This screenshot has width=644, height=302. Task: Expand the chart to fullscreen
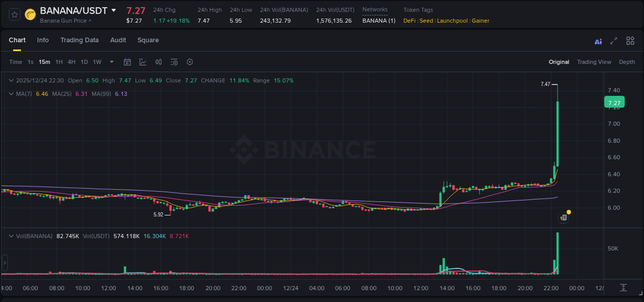(x=614, y=40)
